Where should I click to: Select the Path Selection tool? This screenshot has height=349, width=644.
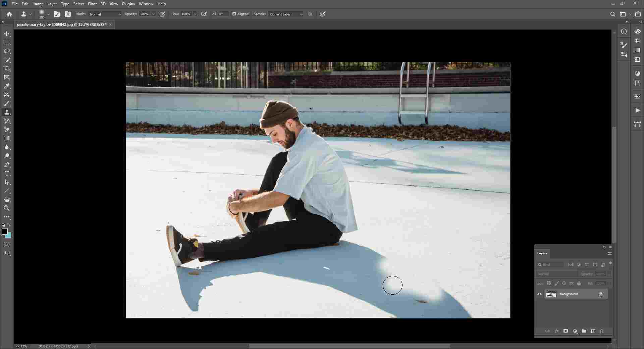(x=7, y=182)
